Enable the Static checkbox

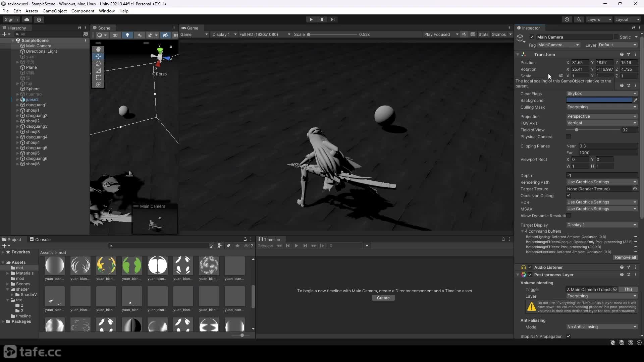pyautogui.click(x=616, y=37)
